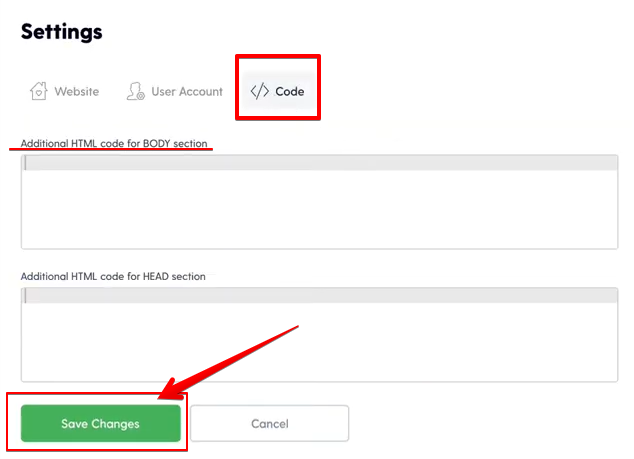
Task: Click the highlighted first line in the HEAD editor
Action: tap(322, 296)
